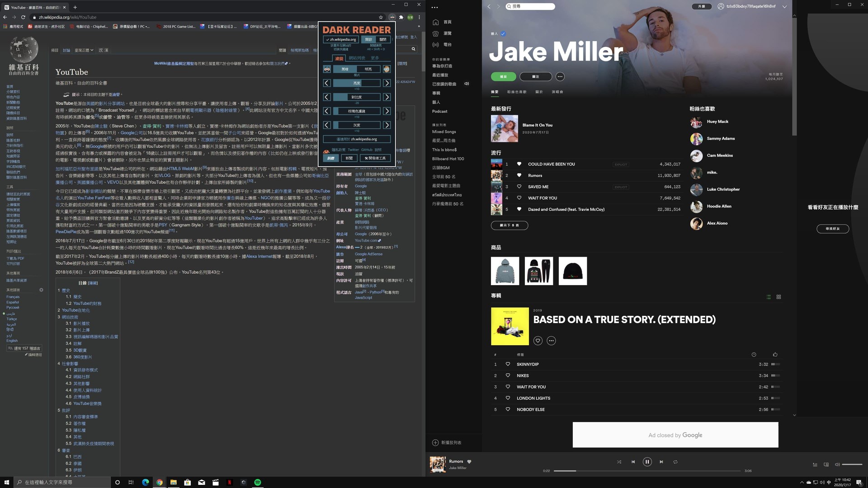The height and width of the screenshot is (488, 868).
Task: Select Dark Reader 明亮 light mode
Action: click(368, 69)
